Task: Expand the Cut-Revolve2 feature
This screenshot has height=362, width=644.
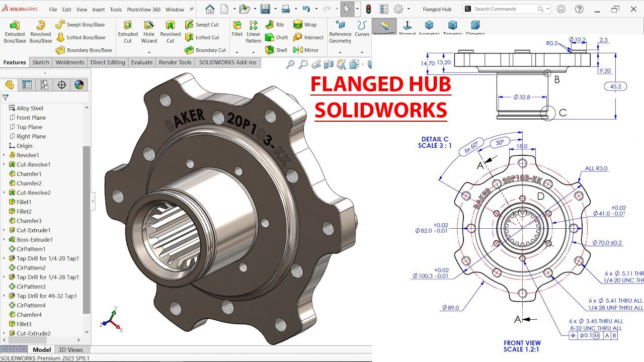Action: (4, 193)
